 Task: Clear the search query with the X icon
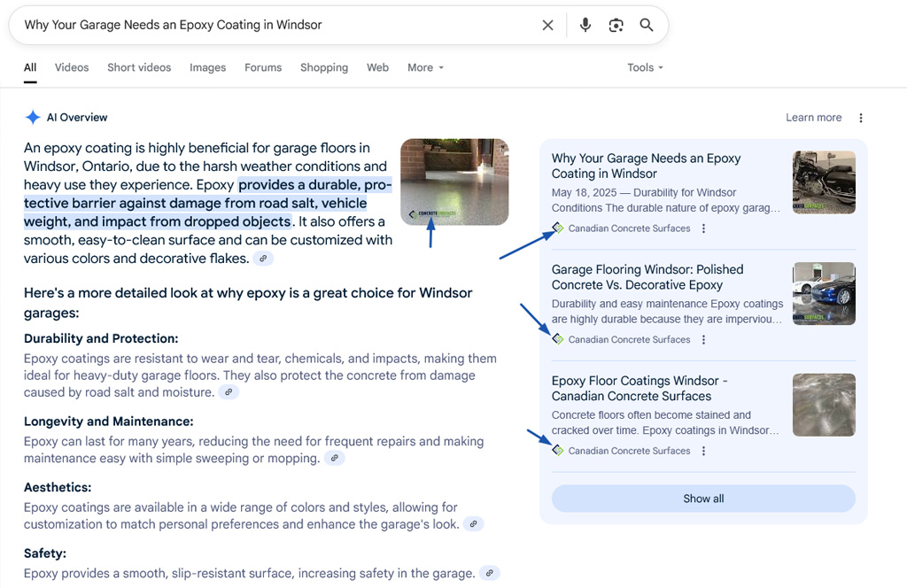[547, 25]
